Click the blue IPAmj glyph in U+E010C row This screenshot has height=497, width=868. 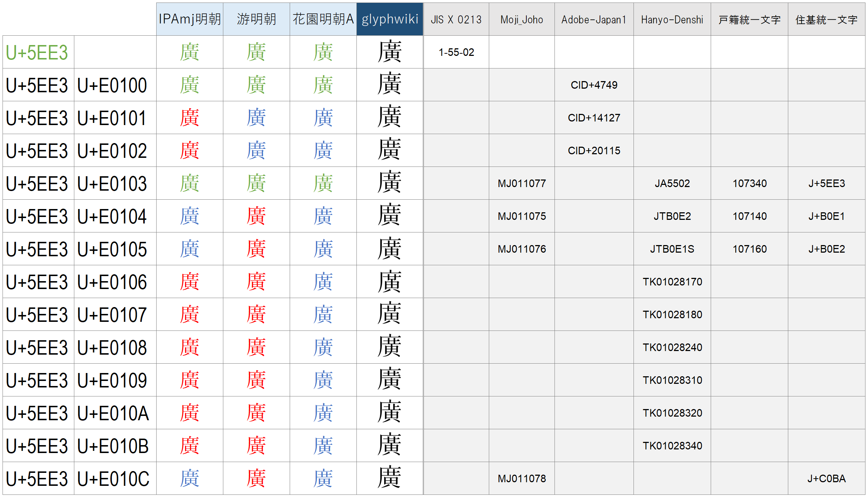pos(190,478)
